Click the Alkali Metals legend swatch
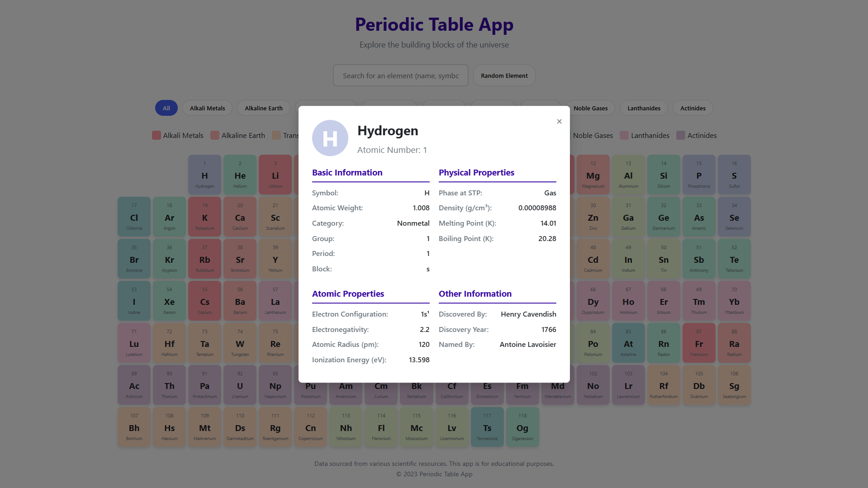Image resolution: width=868 pixels, height=488 pixels. pyautogui.click(x=157, y=135)
